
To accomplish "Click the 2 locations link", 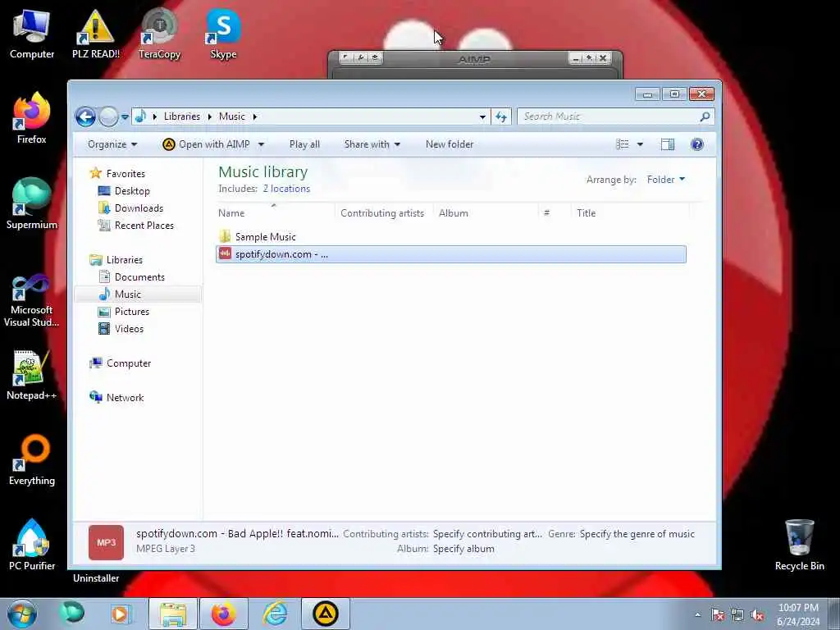I will (286, 189).
